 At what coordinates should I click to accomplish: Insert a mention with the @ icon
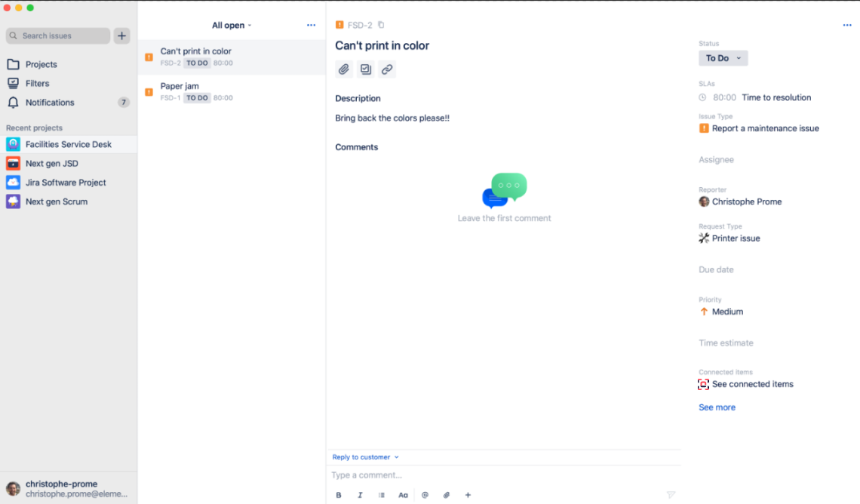425,495
